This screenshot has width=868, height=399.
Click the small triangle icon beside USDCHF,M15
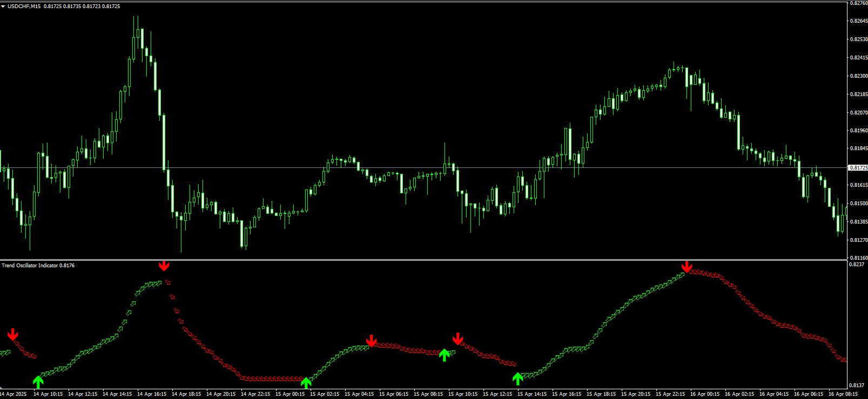coord(3,6)
